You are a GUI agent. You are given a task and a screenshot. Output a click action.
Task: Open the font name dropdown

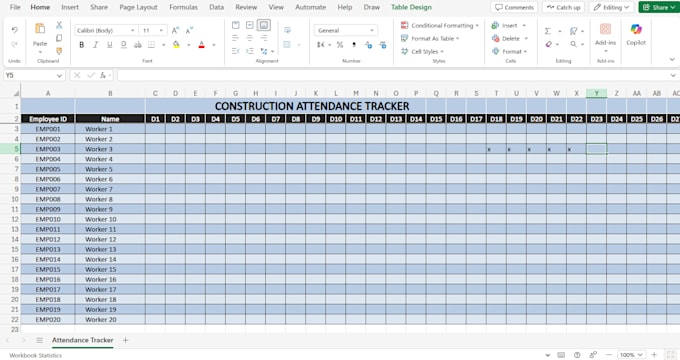click(x=132, y=30)
